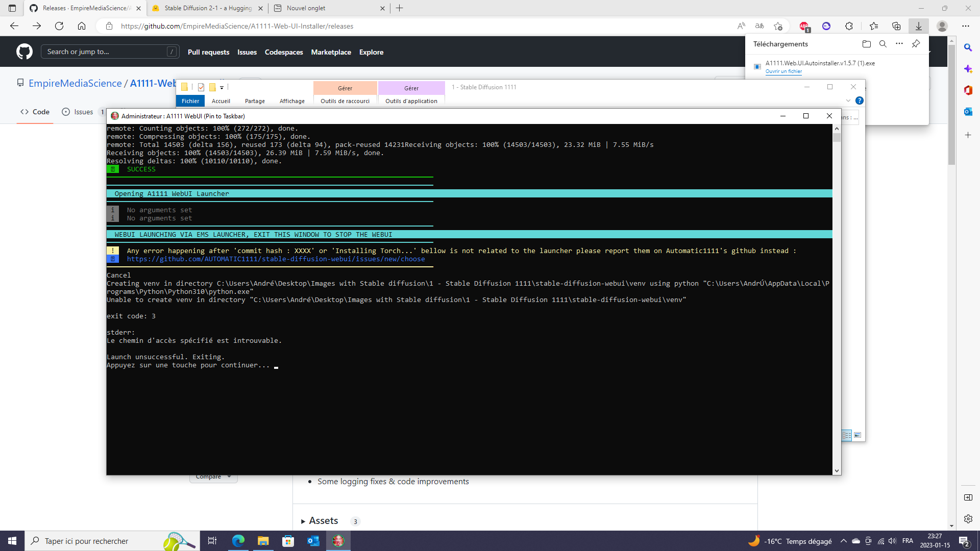Open Edge sidebar search icon
The image size is (980, 551).
[968, 47]
